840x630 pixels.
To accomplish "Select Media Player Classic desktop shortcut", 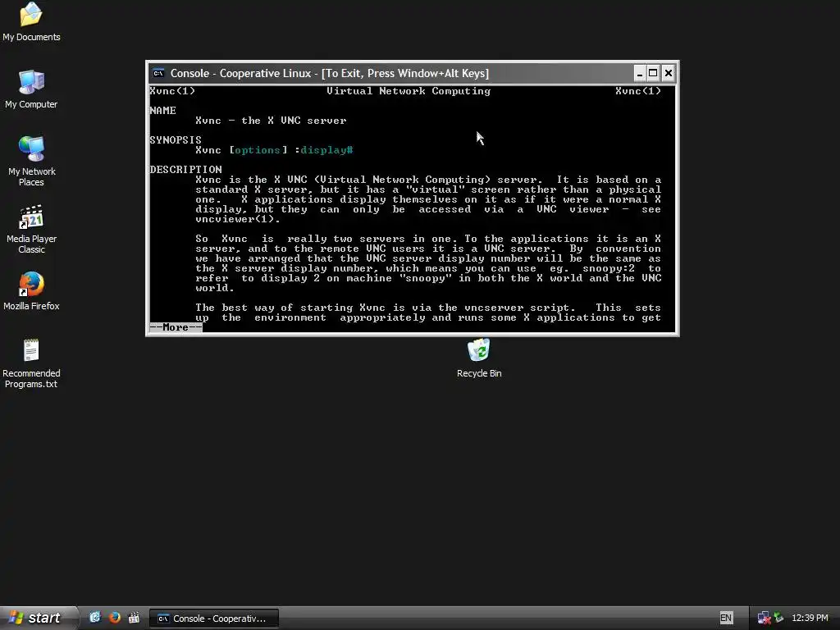I will coord(31,229).
